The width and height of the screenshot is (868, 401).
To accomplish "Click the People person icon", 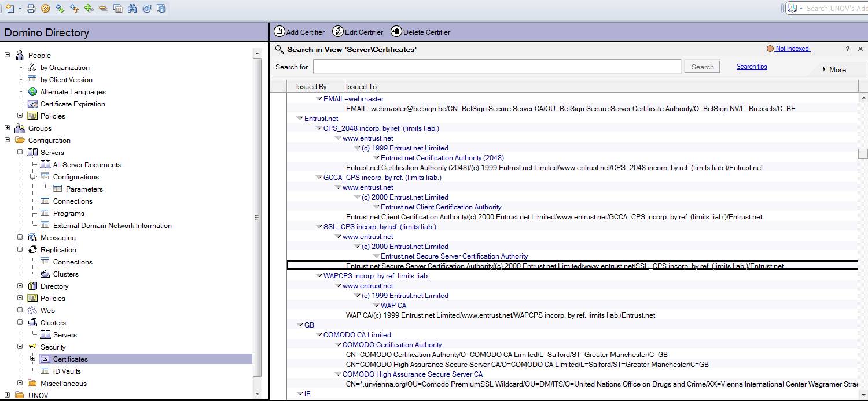I will point(20,55).
